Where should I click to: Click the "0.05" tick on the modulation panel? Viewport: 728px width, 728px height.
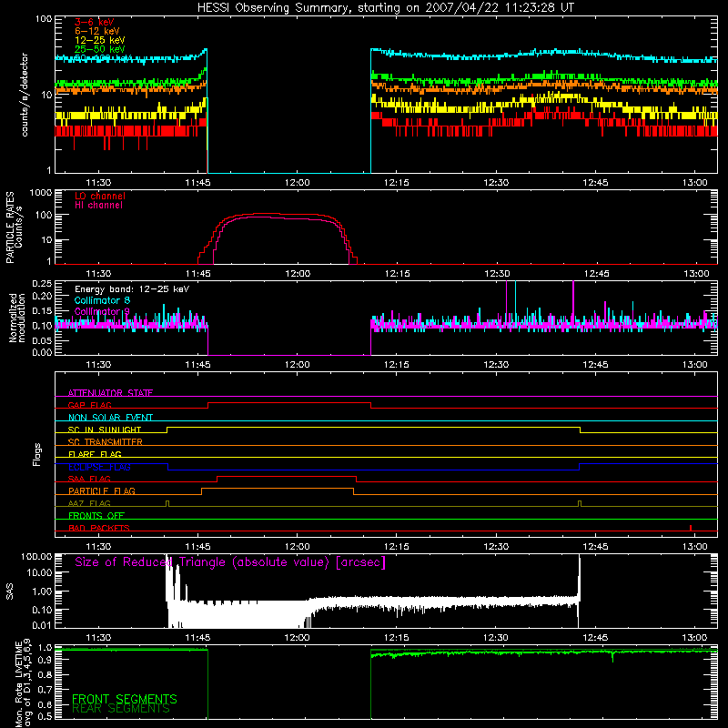[x=42, y=340]
